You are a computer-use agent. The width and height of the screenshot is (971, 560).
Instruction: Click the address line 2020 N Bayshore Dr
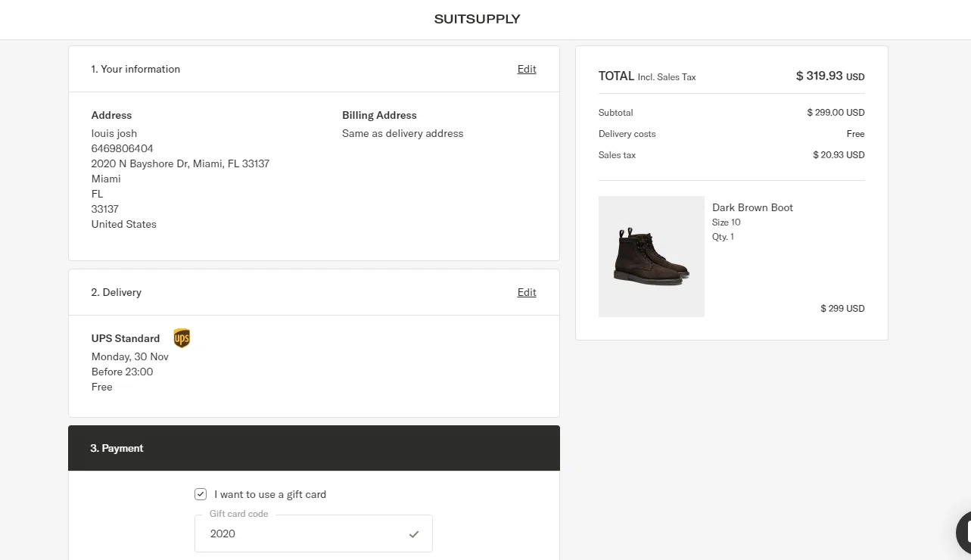[180, 163]
